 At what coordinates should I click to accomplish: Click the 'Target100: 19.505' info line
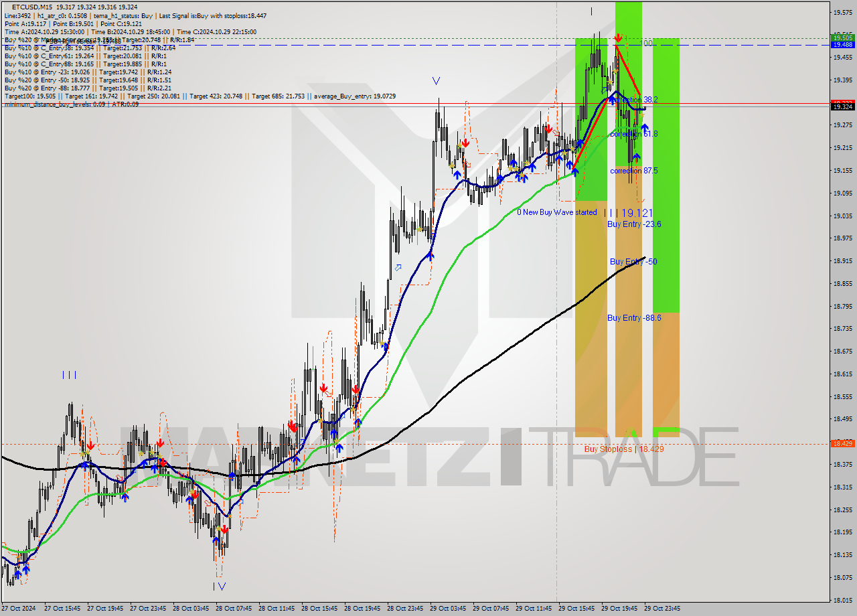pos(200,96)
